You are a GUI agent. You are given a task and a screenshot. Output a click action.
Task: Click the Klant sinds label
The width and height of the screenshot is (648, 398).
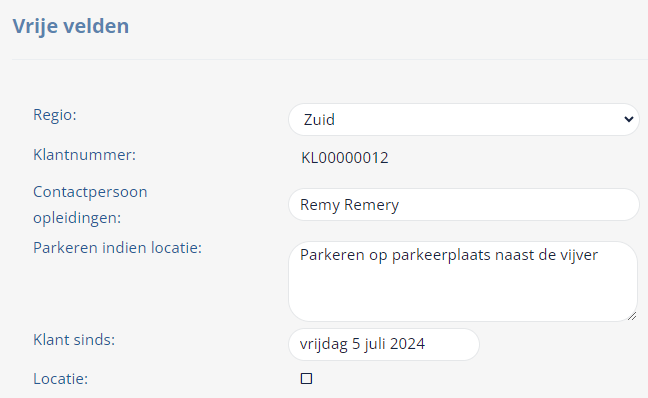74,340
